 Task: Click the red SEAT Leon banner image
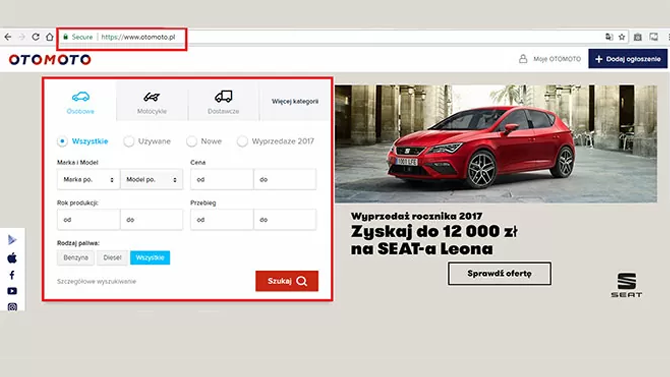[496, 144]
